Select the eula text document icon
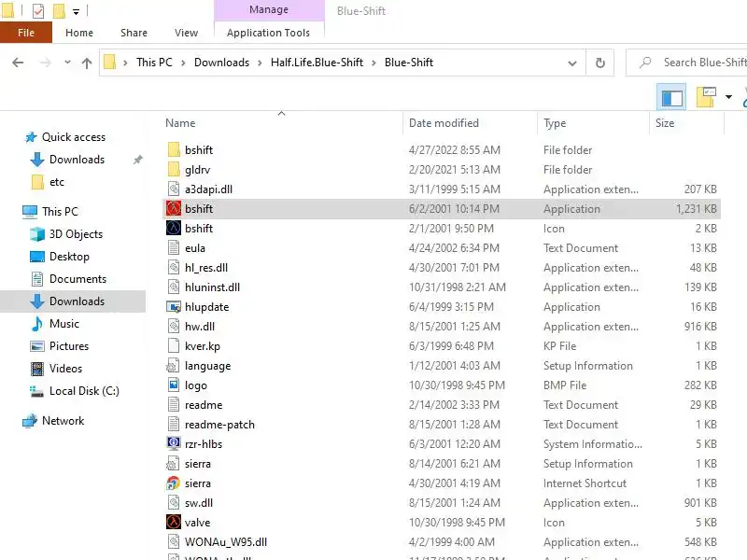The height and width of the screenshot is (560, 747). pos(174,248)
